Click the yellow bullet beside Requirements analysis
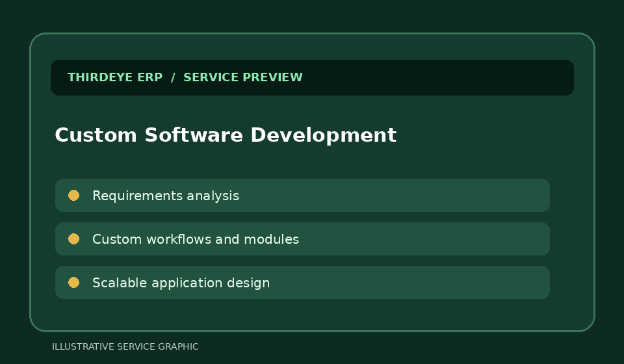The height and width of the screenshot is (364, 624). tap(73, 196)
